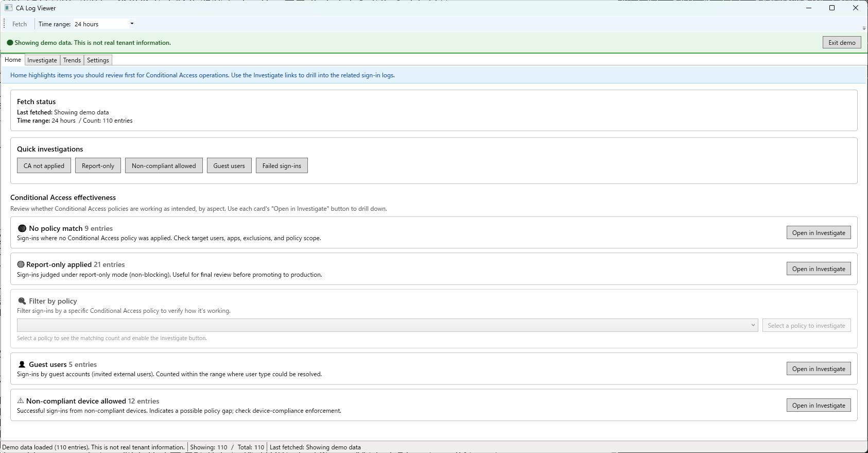
Task: Run the Failed sign-ins quick investigation
Action: (x=282, y=166)
